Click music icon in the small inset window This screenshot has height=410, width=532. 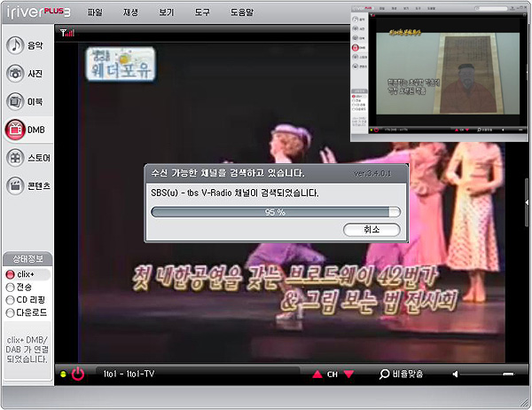[x=356, y=20]
